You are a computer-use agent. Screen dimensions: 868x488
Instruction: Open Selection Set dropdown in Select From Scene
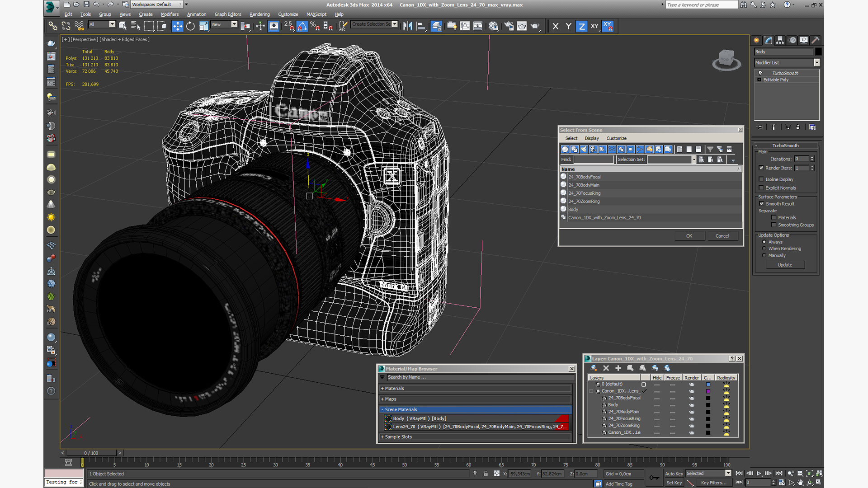(x=671, y=160)
